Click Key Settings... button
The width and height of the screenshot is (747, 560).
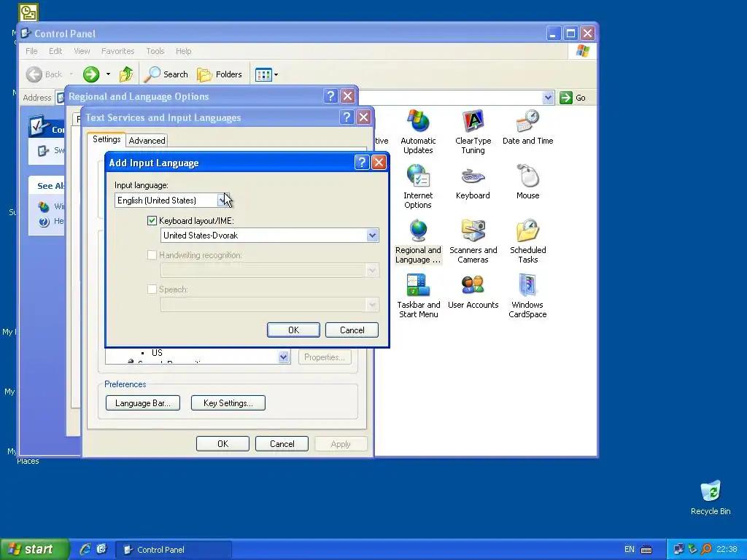228,402
